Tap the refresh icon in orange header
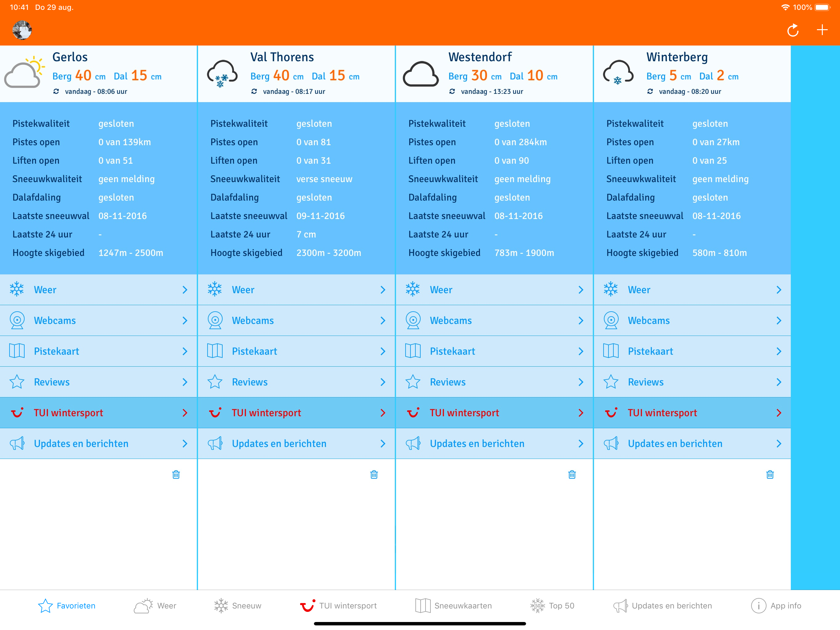840x630 pixels. point(793,30)
